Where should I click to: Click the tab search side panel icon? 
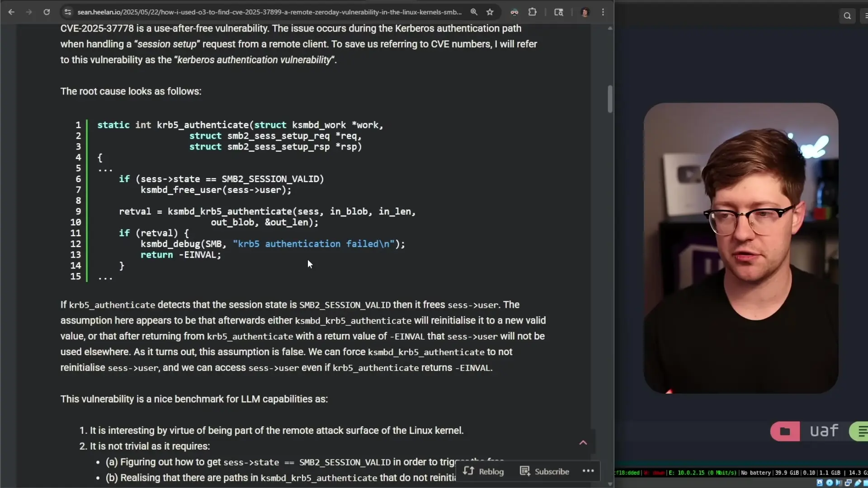[559, 12]
